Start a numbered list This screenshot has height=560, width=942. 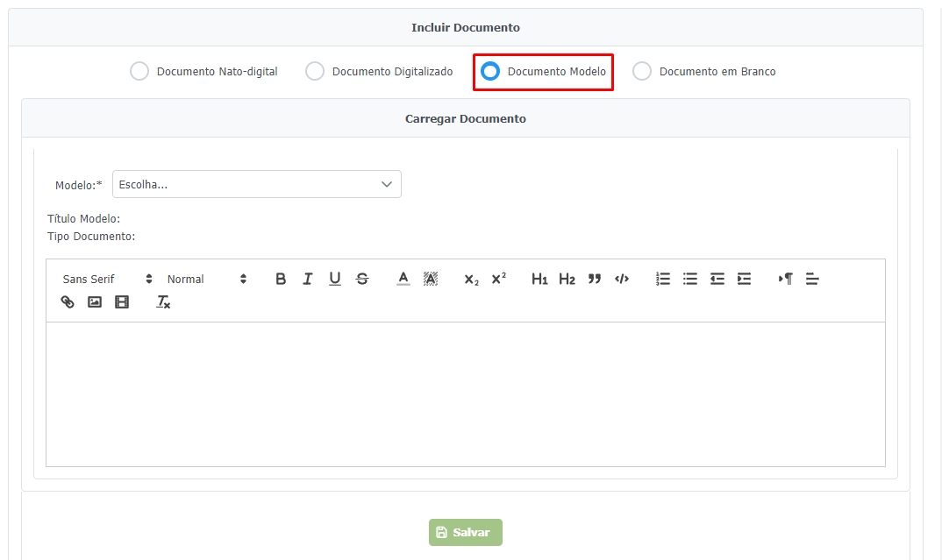click(x=663, y=279)
